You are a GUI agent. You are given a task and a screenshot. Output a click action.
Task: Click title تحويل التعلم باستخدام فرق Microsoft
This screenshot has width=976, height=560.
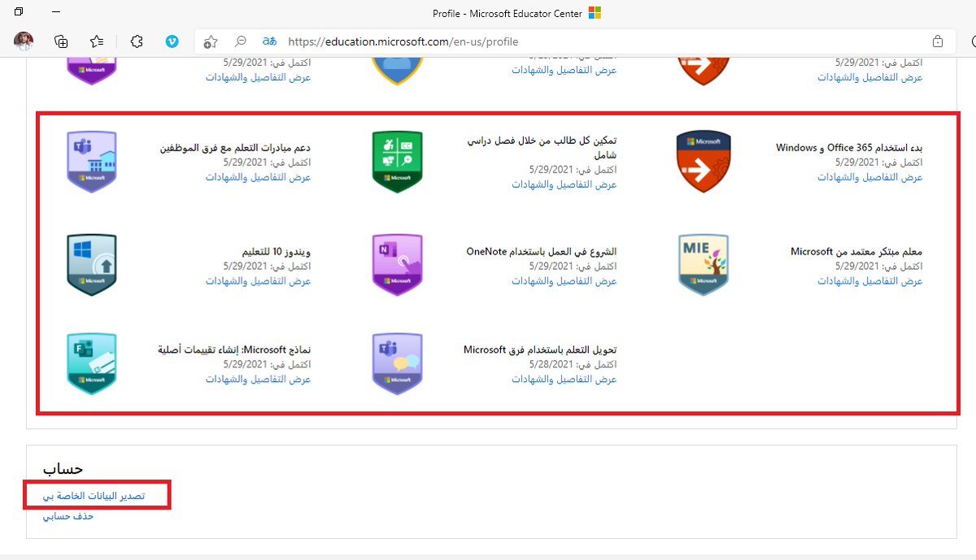point(540,350)
